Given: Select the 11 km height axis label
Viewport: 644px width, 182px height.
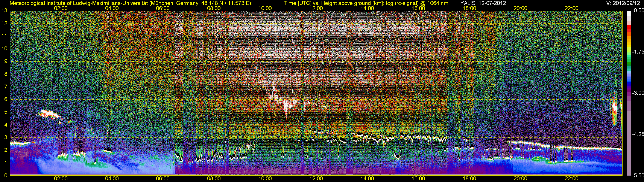Looking at the screenshot, I should pos(5,36).
